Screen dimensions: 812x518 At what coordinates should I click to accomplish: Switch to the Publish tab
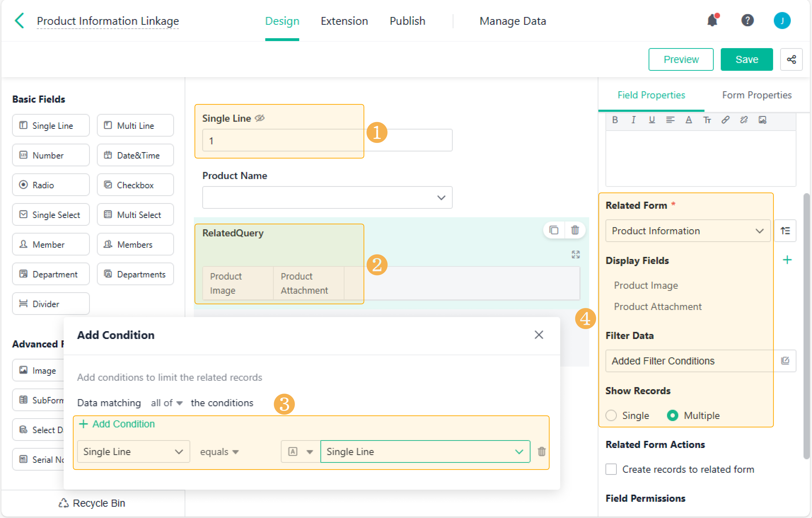pos(407,21)
